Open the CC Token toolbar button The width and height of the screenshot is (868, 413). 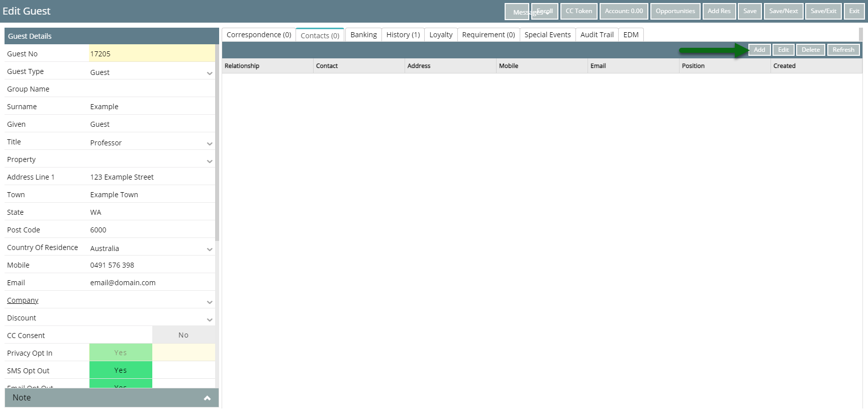pyautogui.click(x=578, y=11)
